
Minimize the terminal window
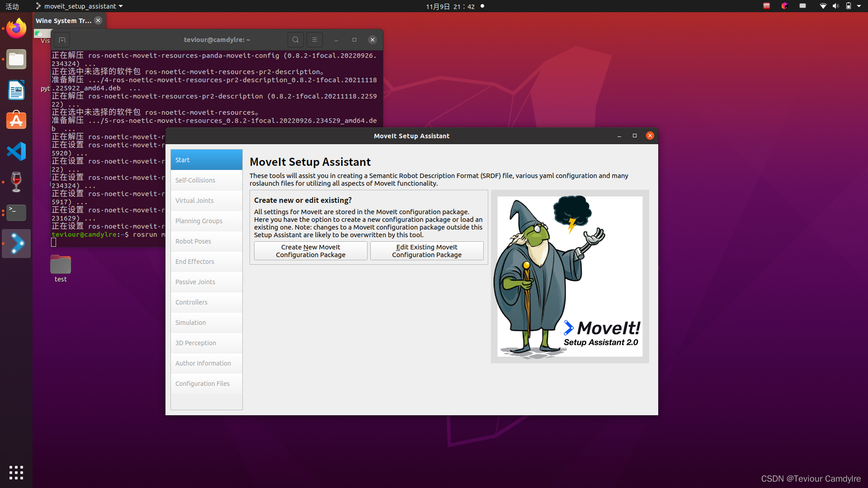336,40
